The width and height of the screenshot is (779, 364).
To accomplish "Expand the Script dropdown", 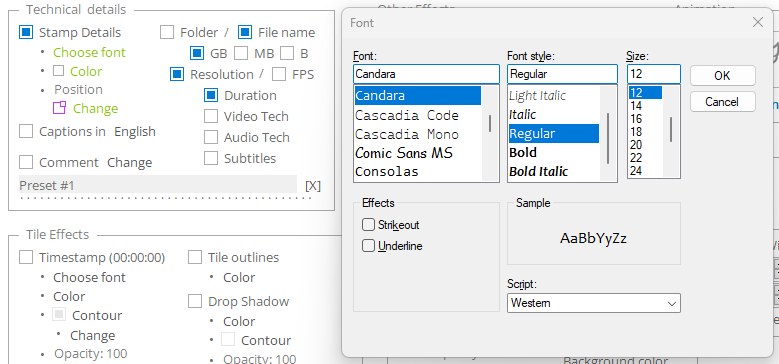I will 594,303.
